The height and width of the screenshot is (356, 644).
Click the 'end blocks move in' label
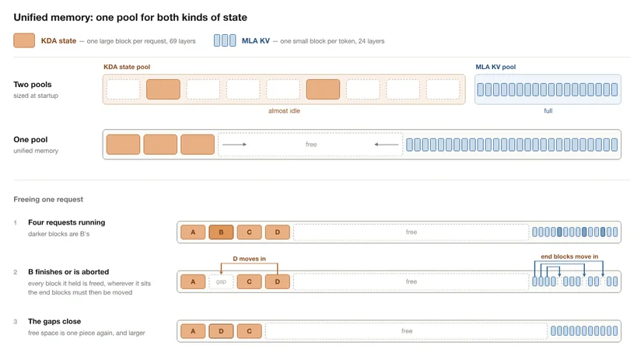(x=569, y=257)
